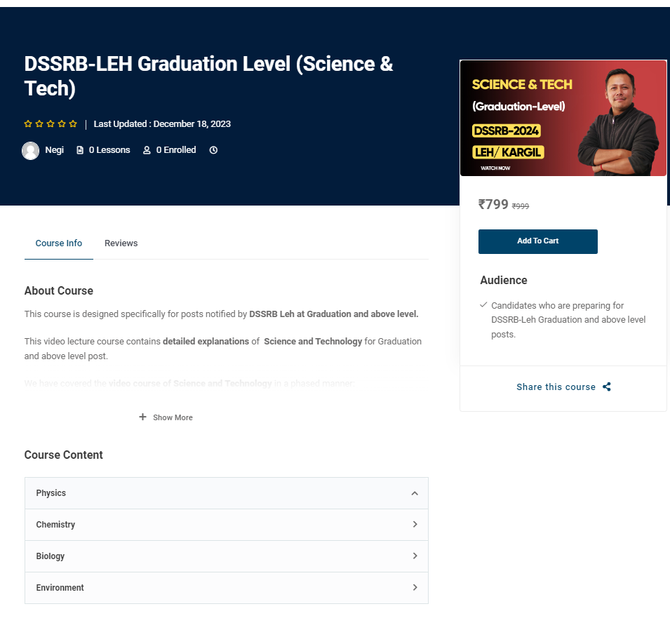Expand the Environment section
This screenshot has width=670, height=644.
click(x=227, y=588)
